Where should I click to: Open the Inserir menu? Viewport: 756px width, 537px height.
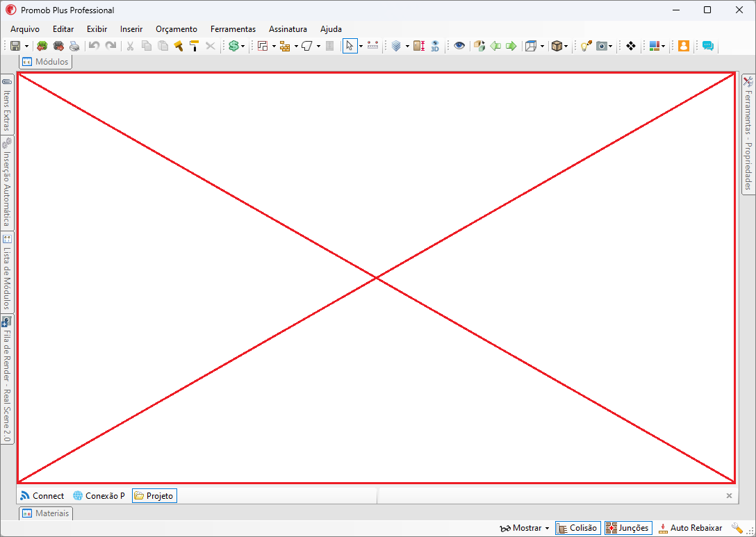(131, 29)
